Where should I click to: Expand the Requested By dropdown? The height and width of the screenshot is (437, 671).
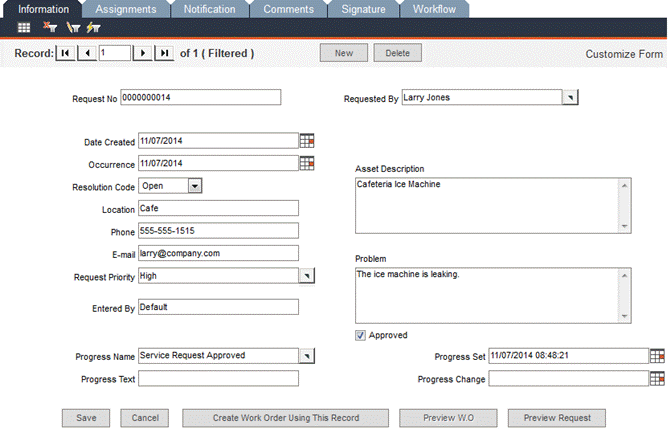click(x=569, y=98)
